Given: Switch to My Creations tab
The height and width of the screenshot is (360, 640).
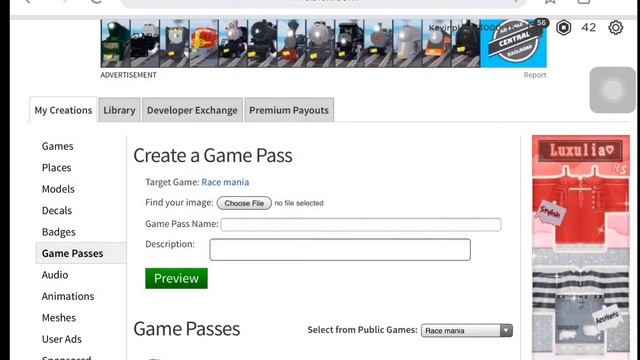Looking at the screenshot, I should (63, 110).
